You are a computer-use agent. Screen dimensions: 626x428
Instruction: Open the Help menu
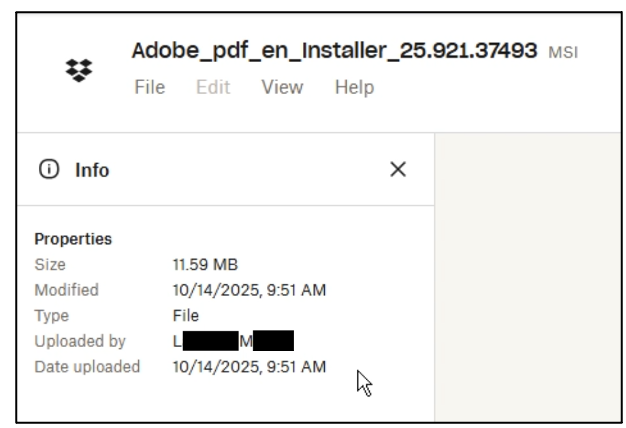[354, 88]
